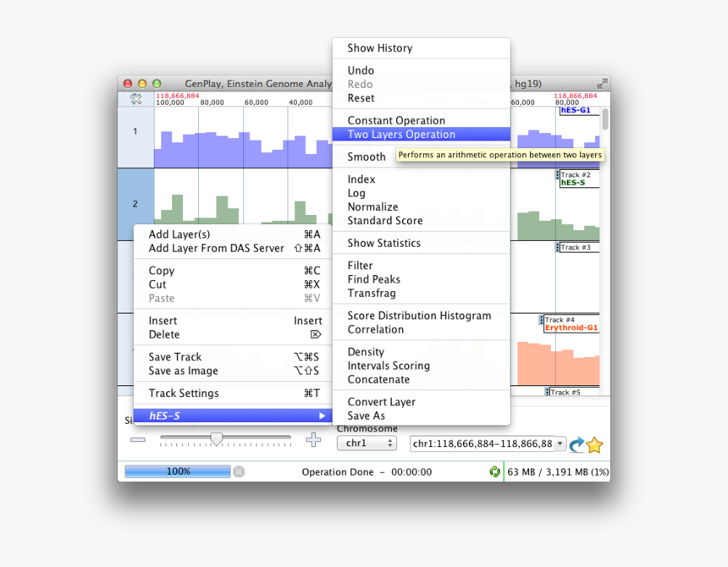
Task: Choose Insert track menu item
Action: [x=233, y=320]
